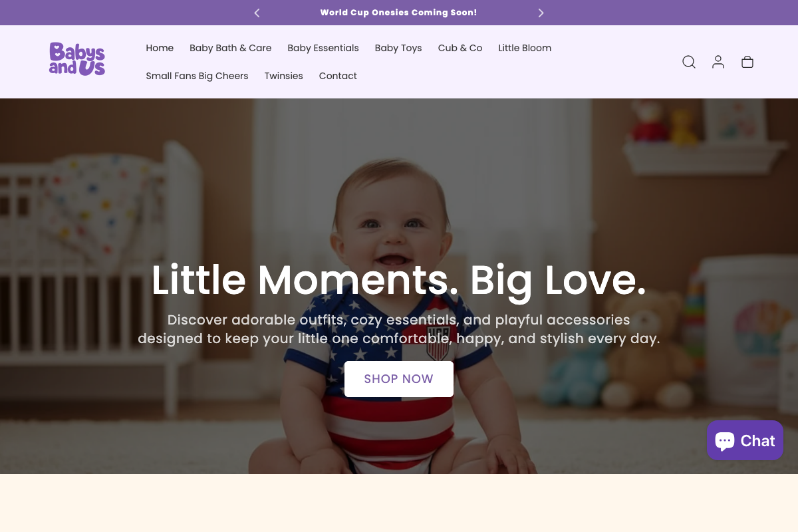Show previous announcement with left arrow
798x532 pixels.
[x=257, y=13]
